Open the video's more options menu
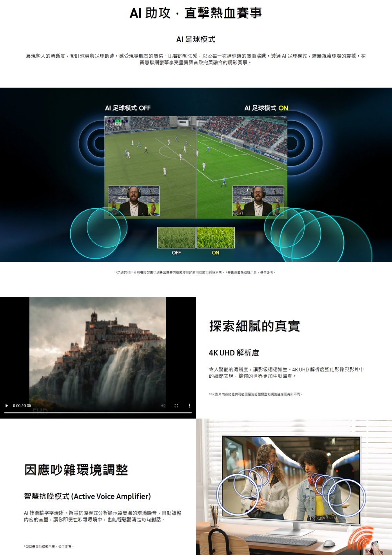The image size is (392, 555). click(189, 406)
